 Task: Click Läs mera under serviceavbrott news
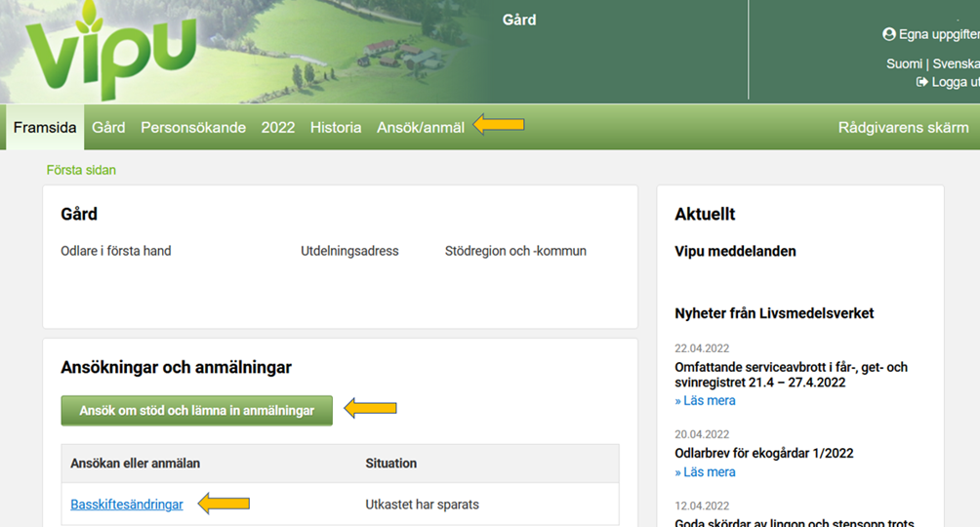point(705,400)
